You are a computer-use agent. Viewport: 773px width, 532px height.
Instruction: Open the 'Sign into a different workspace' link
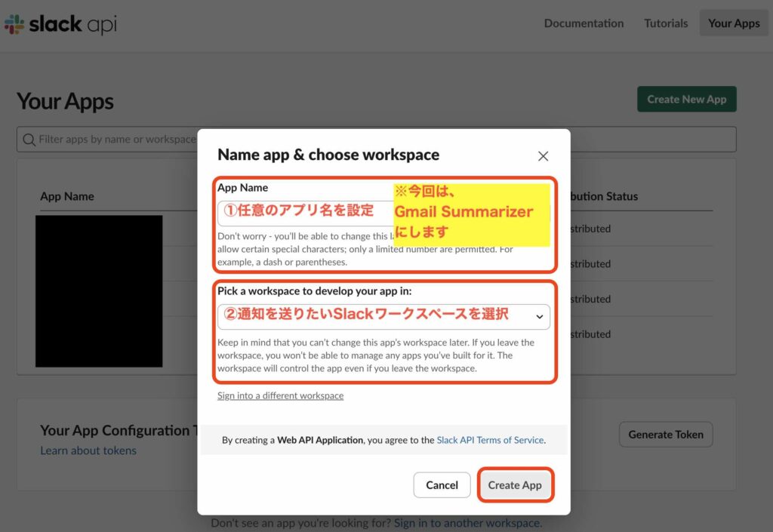pos(280,395)
